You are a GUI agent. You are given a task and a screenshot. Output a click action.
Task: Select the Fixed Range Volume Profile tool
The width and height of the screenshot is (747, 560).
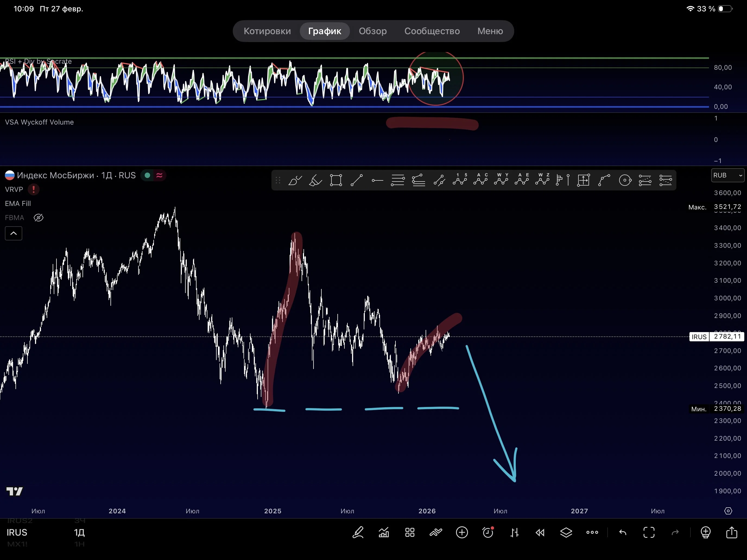[x=563, y=180]
